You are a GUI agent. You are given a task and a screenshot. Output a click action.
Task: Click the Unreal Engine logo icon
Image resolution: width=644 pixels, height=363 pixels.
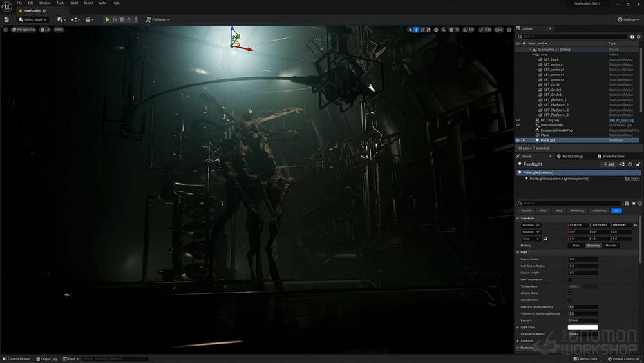6,6
